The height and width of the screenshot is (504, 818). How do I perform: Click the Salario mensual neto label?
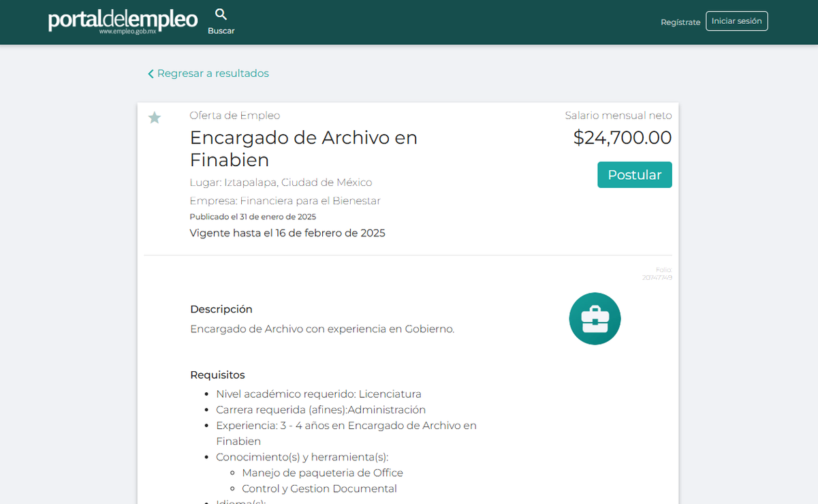618,116
